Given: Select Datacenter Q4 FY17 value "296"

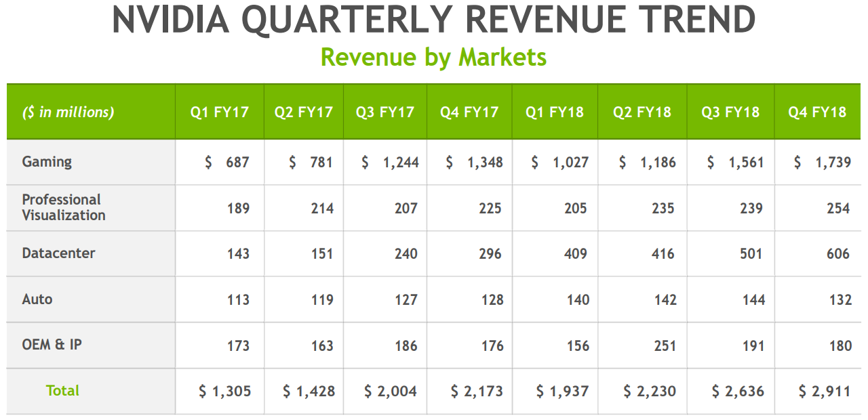Looking at the screenshot, I should click(x=490, y=254).
